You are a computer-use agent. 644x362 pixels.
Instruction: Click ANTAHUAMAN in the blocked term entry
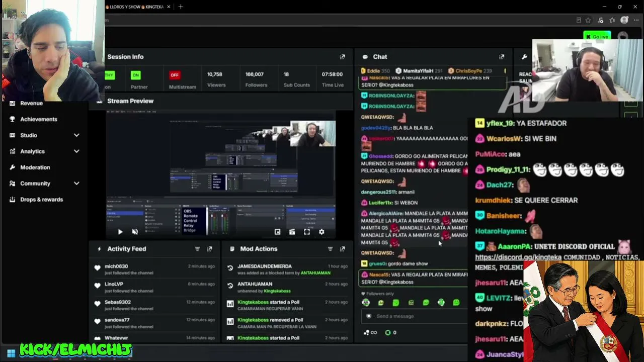point(315,273)
